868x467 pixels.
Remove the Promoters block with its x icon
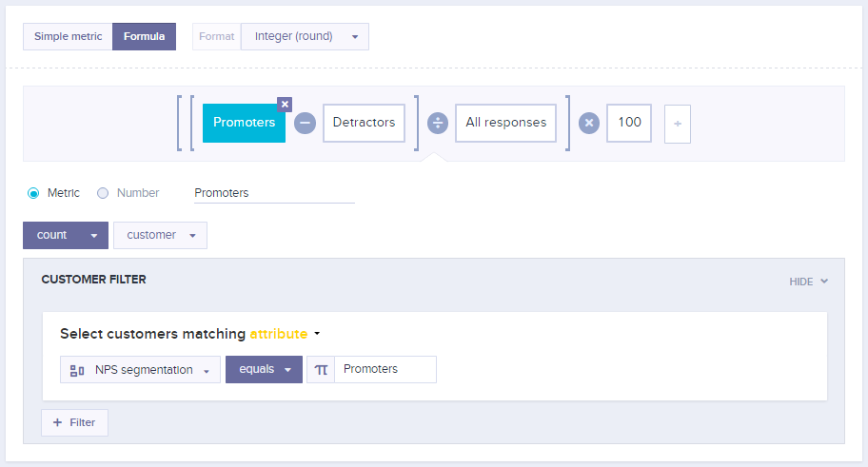coord(285,104)
